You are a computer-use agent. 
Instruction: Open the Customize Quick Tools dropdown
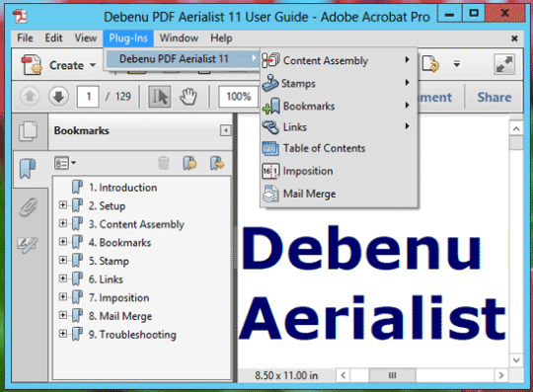tap(457, 63)
